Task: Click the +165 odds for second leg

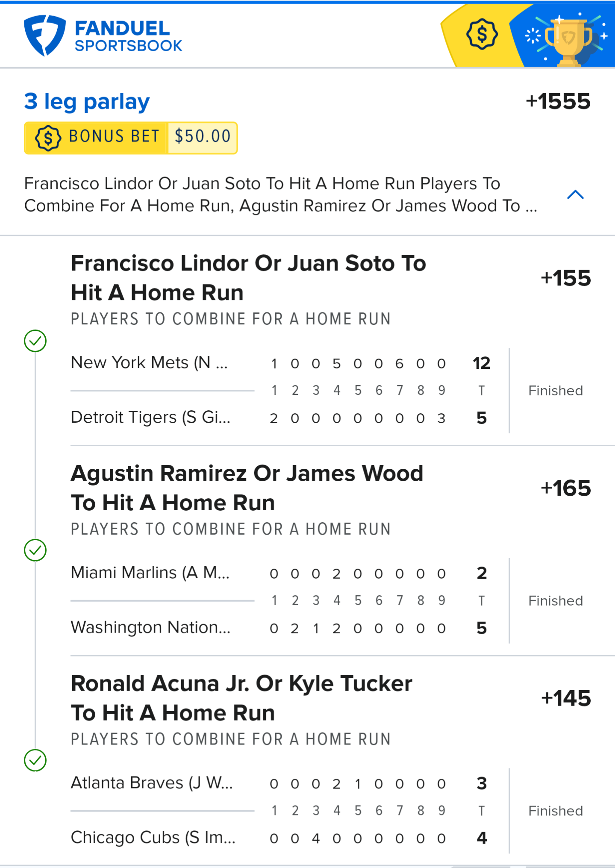Action: [565, 488]
